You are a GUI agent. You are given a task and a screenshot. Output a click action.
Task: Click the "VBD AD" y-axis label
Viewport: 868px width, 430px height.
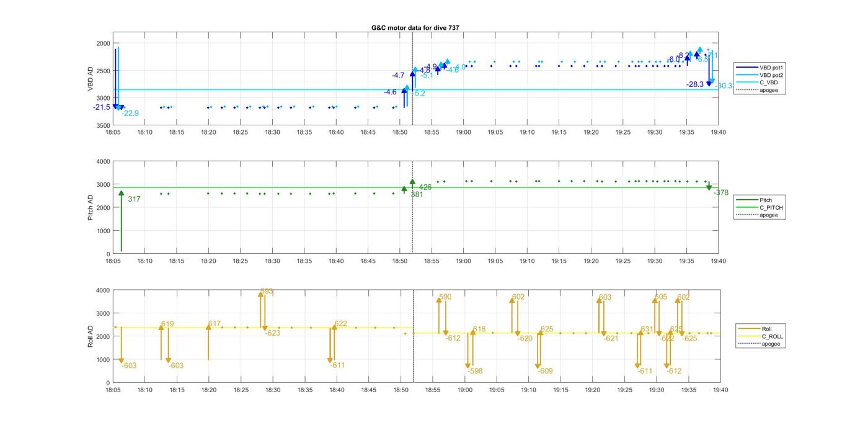coord(91,79)
